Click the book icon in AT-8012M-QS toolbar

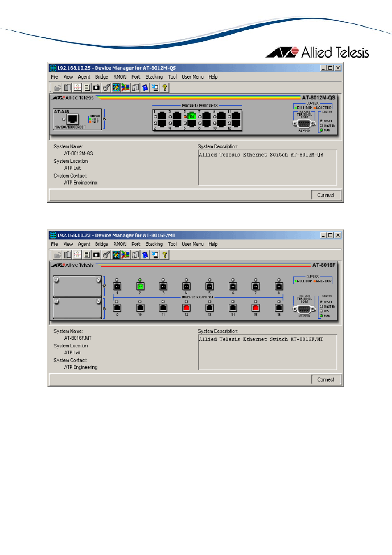(67, 88)
